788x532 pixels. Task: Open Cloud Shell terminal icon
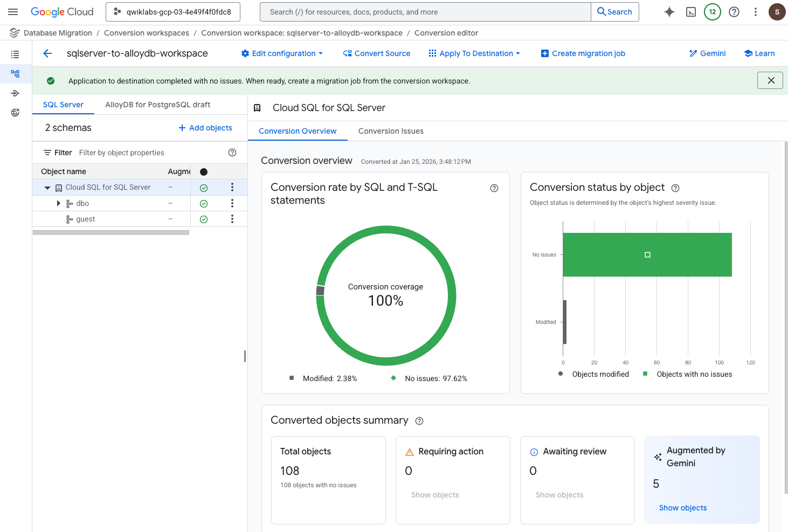[x=691, y=12]
